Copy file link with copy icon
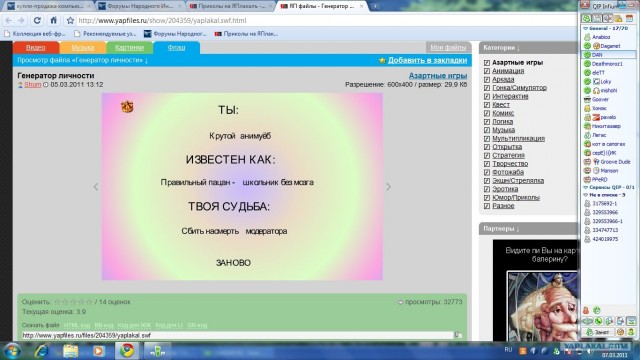 (458, 335)
